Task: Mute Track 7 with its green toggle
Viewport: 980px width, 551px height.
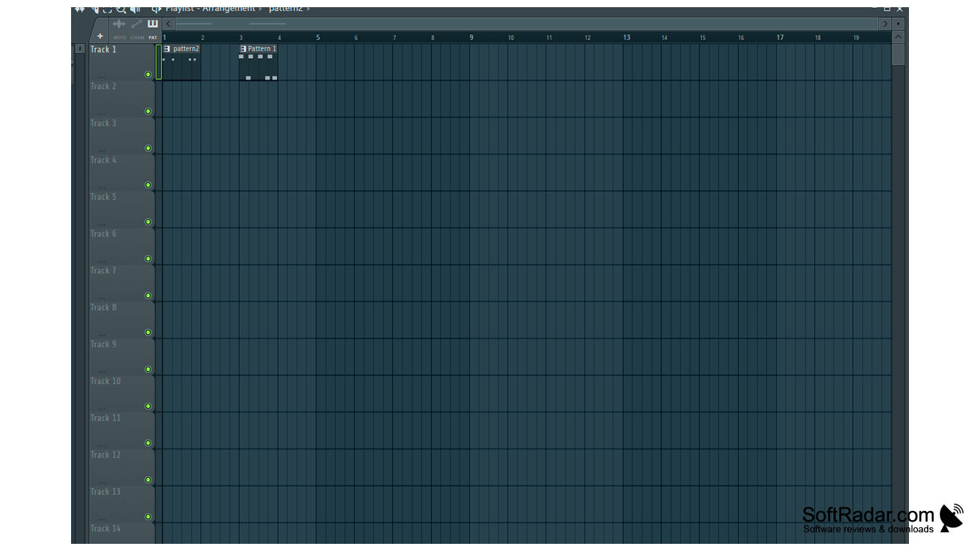Action: (x=149, y=296)
